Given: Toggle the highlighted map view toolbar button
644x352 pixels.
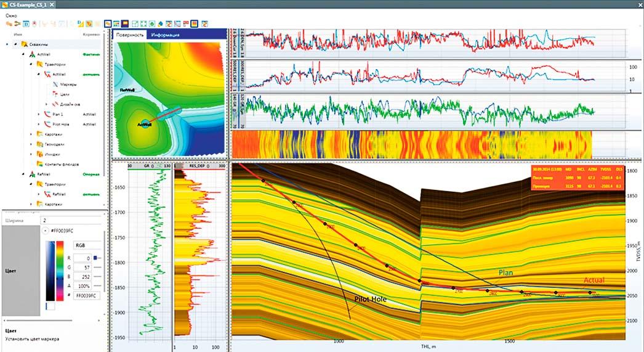Looking at the screenshot, I should 107,23.
